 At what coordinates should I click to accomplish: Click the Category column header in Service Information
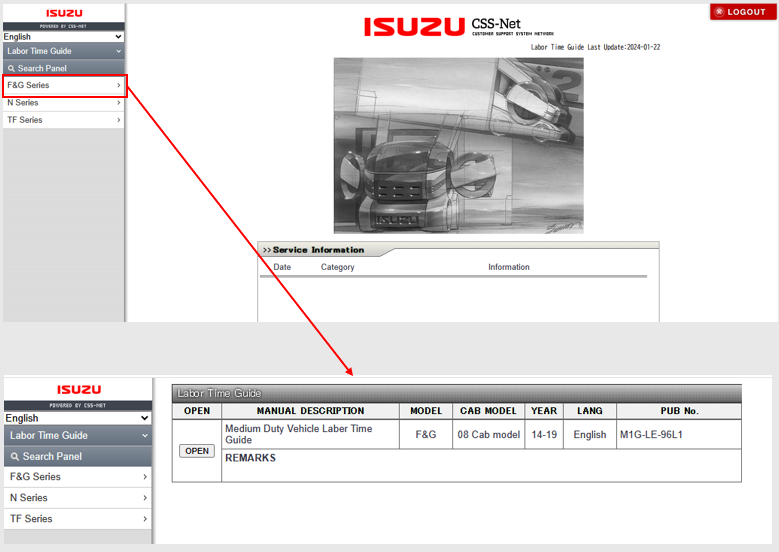337,267
